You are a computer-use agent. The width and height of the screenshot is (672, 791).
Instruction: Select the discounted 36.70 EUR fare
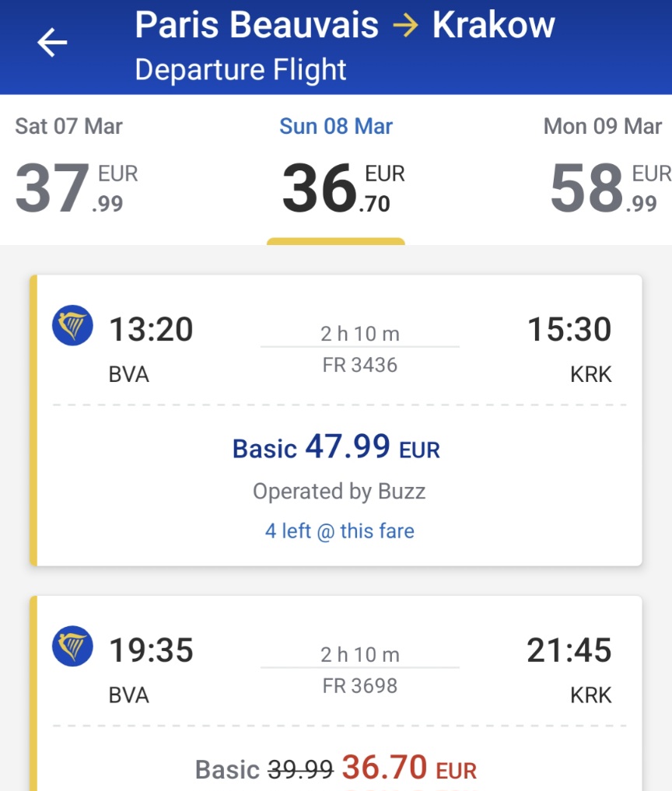coord(409,768)
